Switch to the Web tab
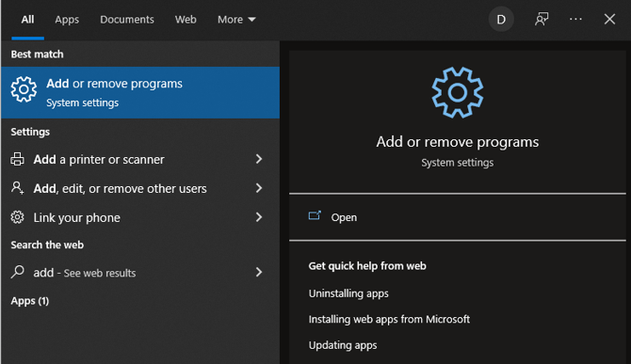Screen dimensions: 631x364 point(186,20)
